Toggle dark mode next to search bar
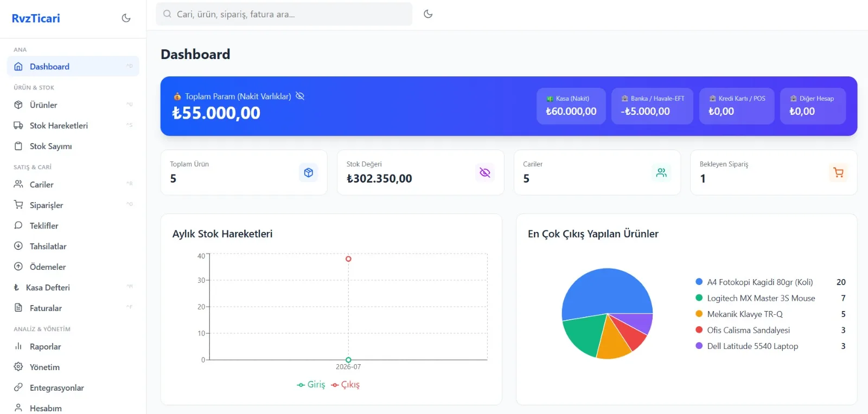This screenshot has height=414, width=868. 428,14
